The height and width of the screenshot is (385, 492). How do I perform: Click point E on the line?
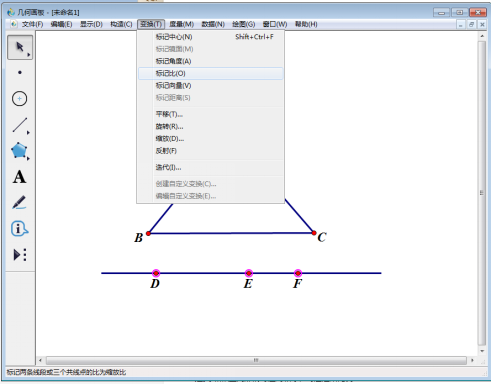point(249,273)
